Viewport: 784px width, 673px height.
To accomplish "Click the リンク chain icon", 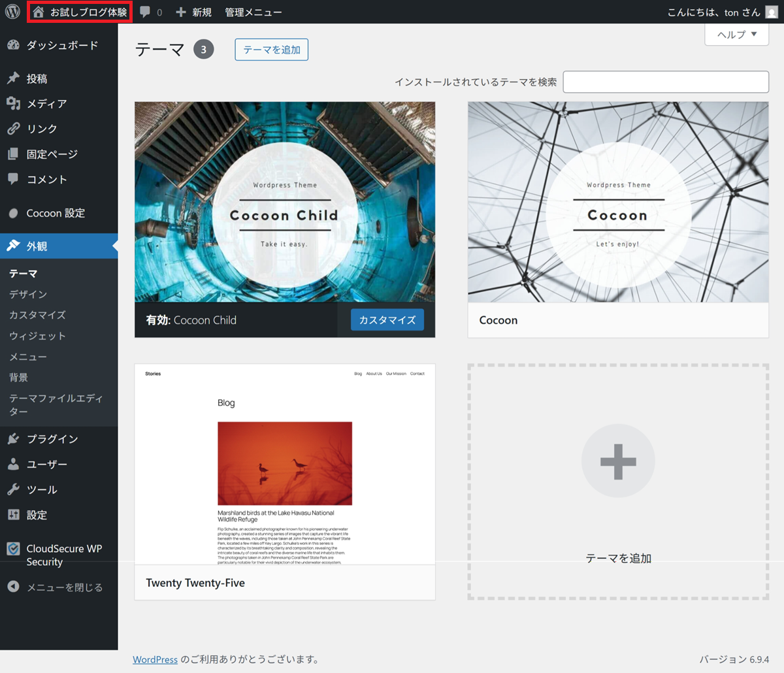I will pyautogui.click(x=13, y=129).
